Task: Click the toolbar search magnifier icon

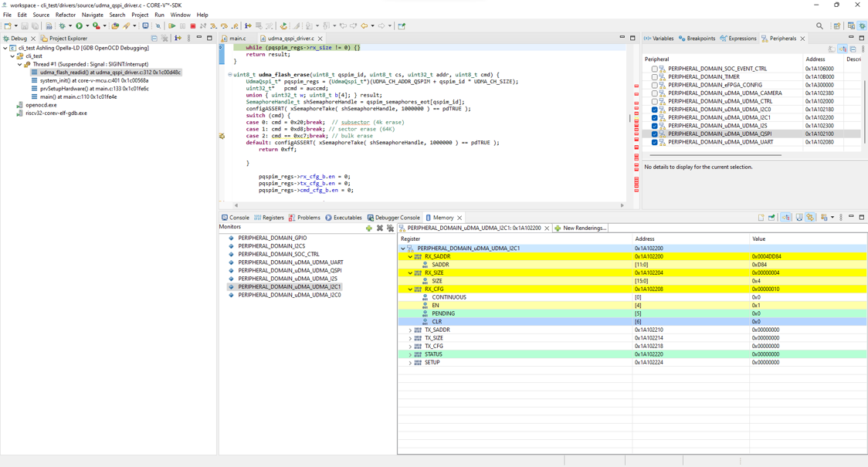Action: tap(819, 26)
